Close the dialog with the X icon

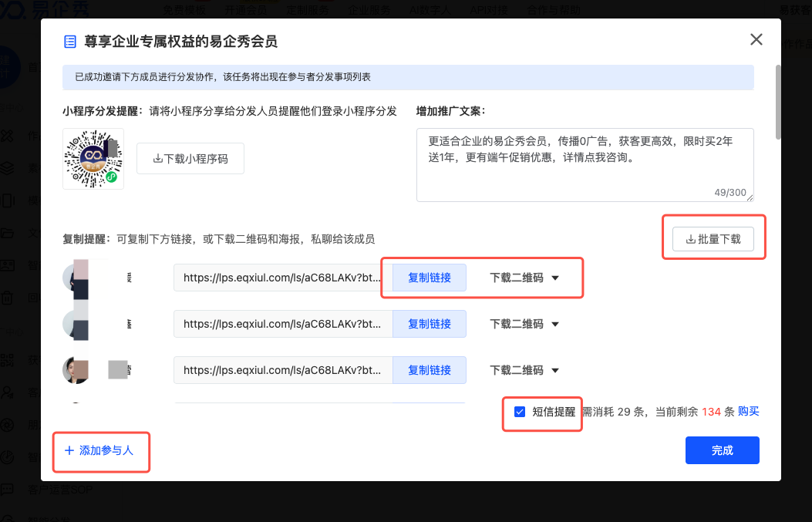(756, 39)
